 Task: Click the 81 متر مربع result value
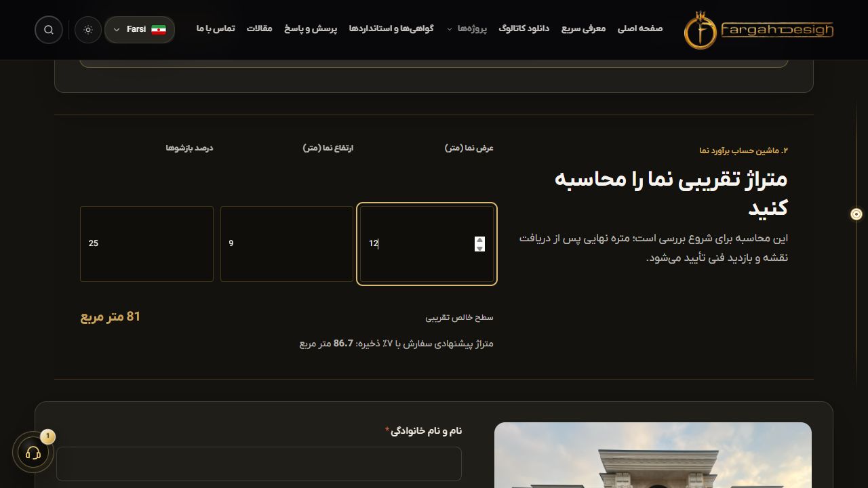111,317
